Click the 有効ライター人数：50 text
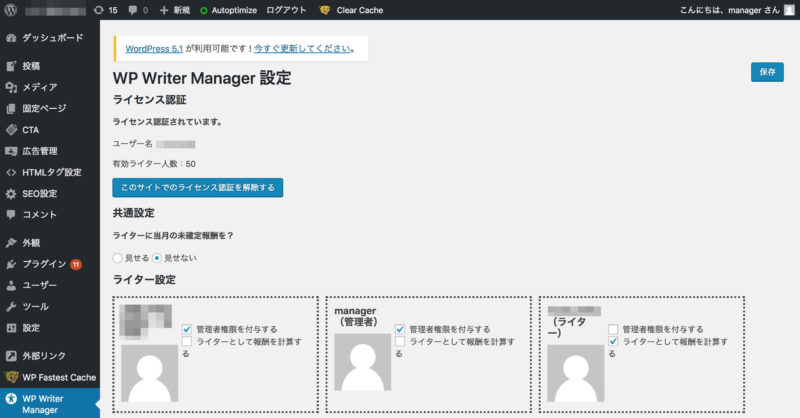This screenshot has height=418, width=800. click(154, 164)
